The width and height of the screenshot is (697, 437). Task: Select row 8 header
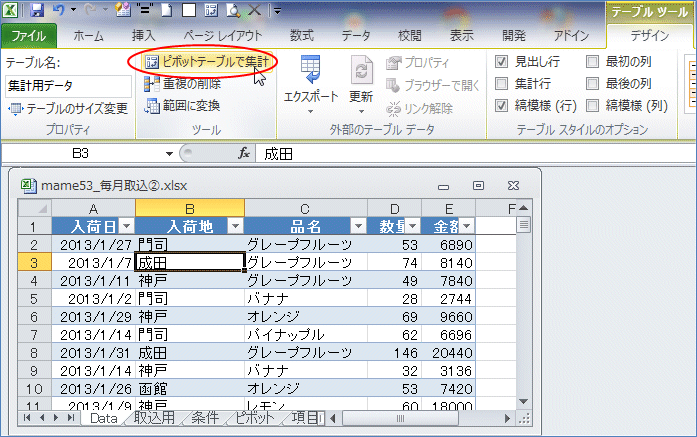34,353
